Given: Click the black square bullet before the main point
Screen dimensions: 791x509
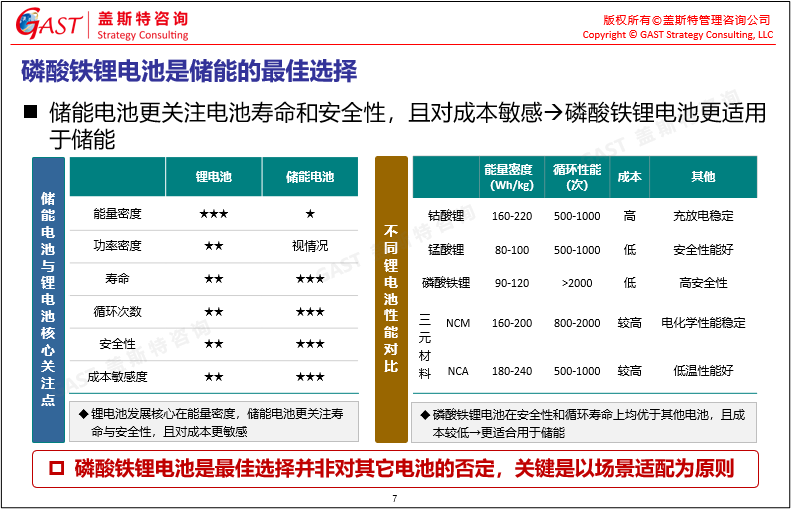Looking at the screenshot, I should click(x=31, y=111).
